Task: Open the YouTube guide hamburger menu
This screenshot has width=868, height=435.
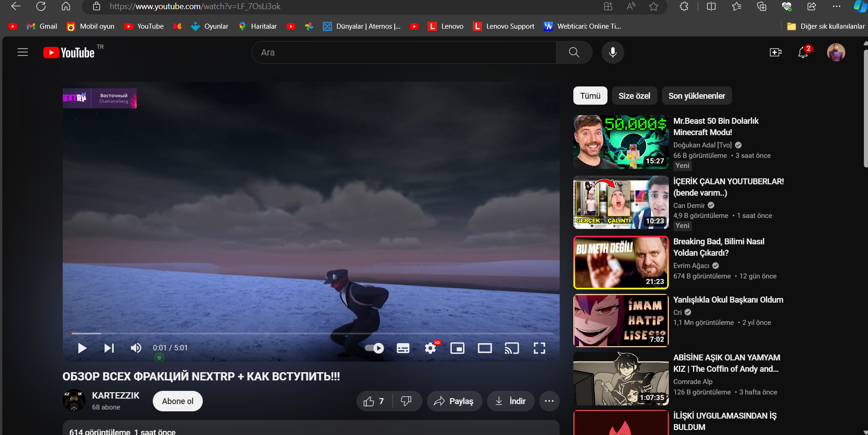Action: pos(23,52)
